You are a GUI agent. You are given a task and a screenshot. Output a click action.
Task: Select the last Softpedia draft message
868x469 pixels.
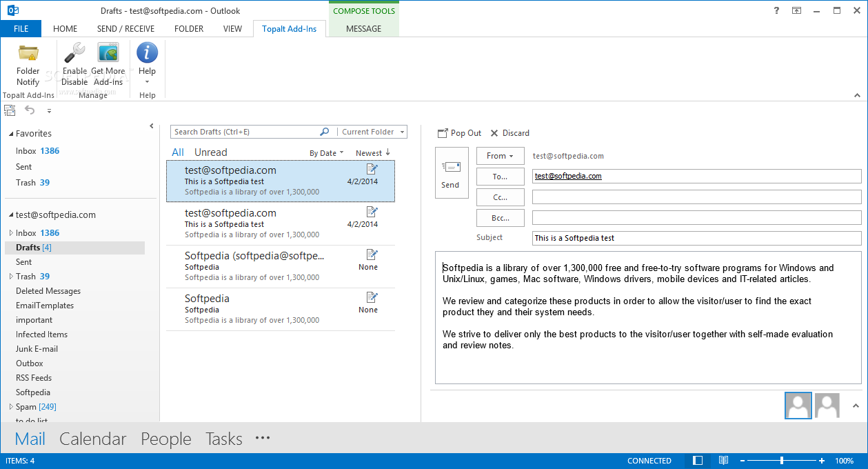pos(281,309)
